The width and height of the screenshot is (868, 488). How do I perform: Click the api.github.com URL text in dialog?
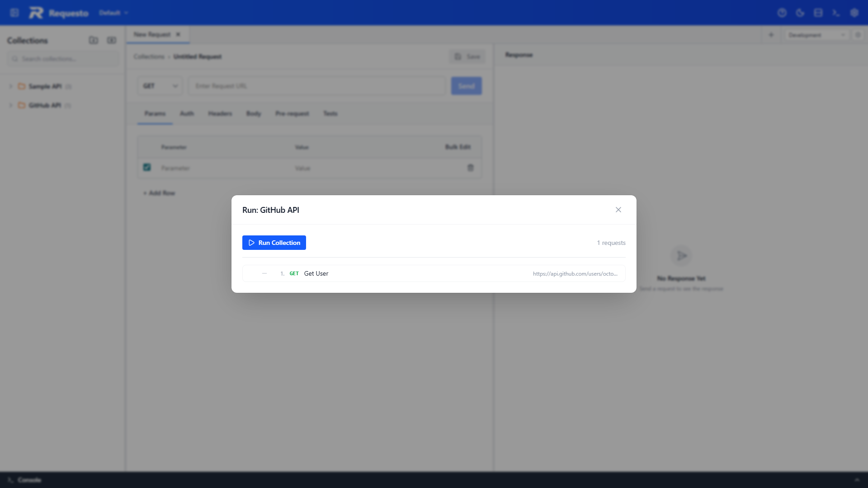(x=575, y=273)
